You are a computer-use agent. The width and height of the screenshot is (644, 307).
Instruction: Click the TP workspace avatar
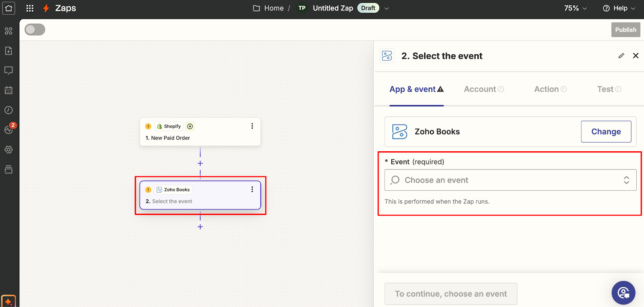click(302, 8)
